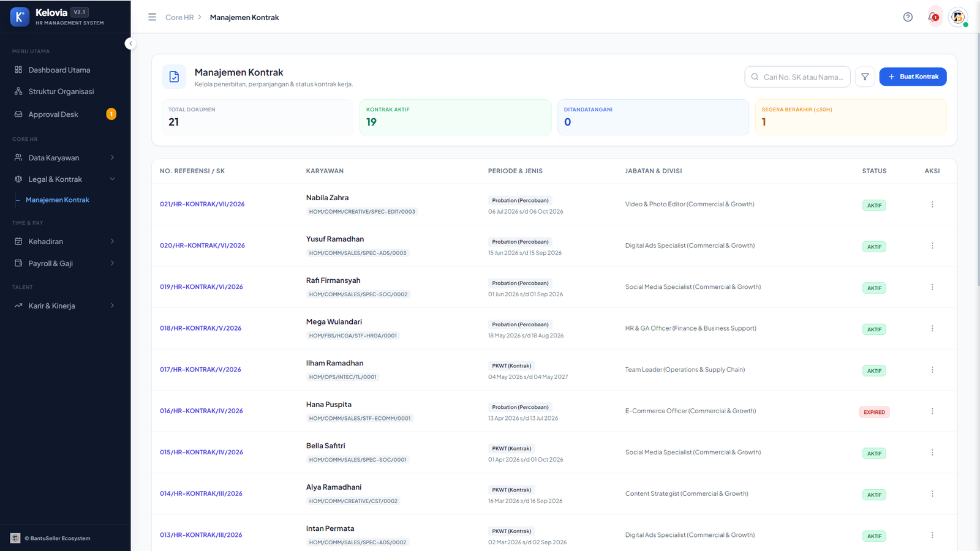The height and width of the screenshot is (551, 980).
Task: Click the Kelovia logo icon
Action: tap(20, 17)
